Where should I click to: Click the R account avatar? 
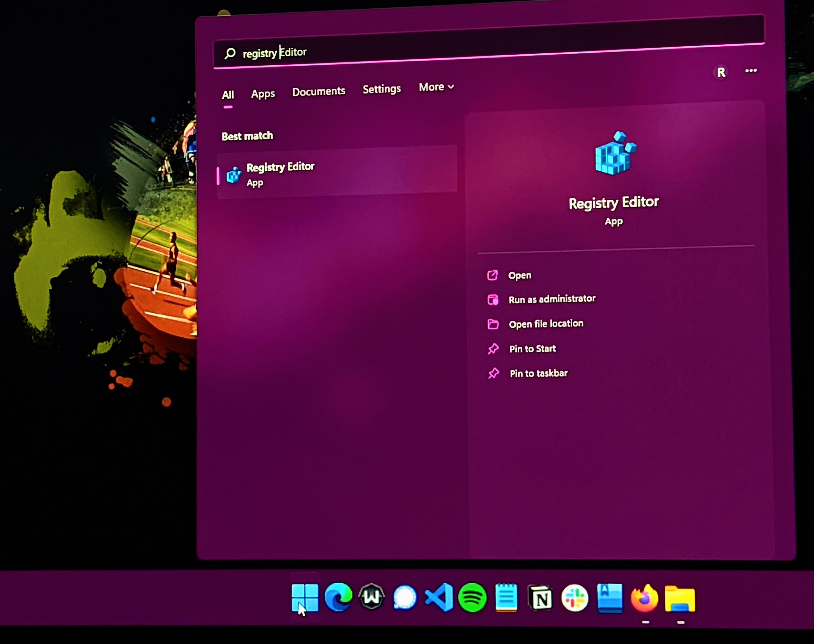point(721,72)
